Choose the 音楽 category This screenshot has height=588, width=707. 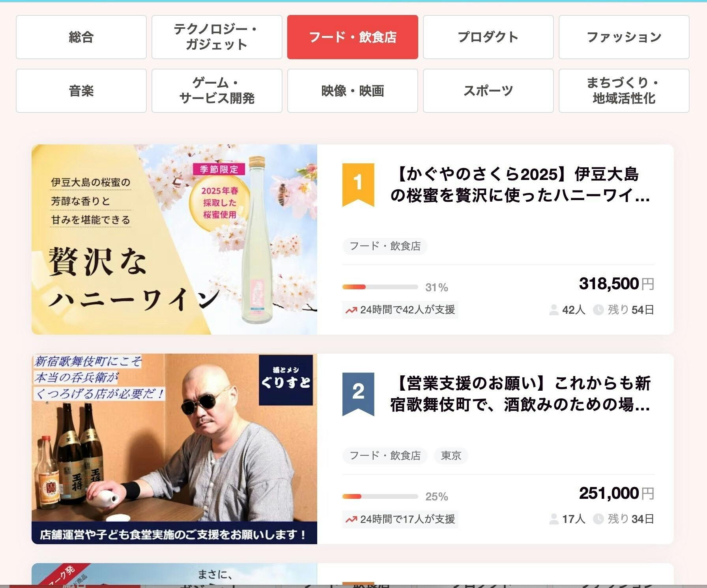pyautogui.click(x=81, y=91)
